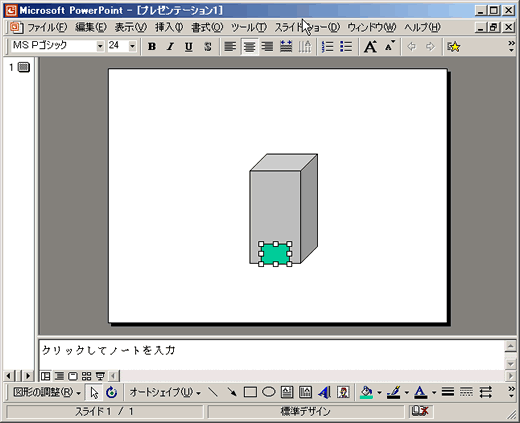This screenshot has width=520, height=423.
Task: Select the Line drawing tool
Action: click(213, 392)
